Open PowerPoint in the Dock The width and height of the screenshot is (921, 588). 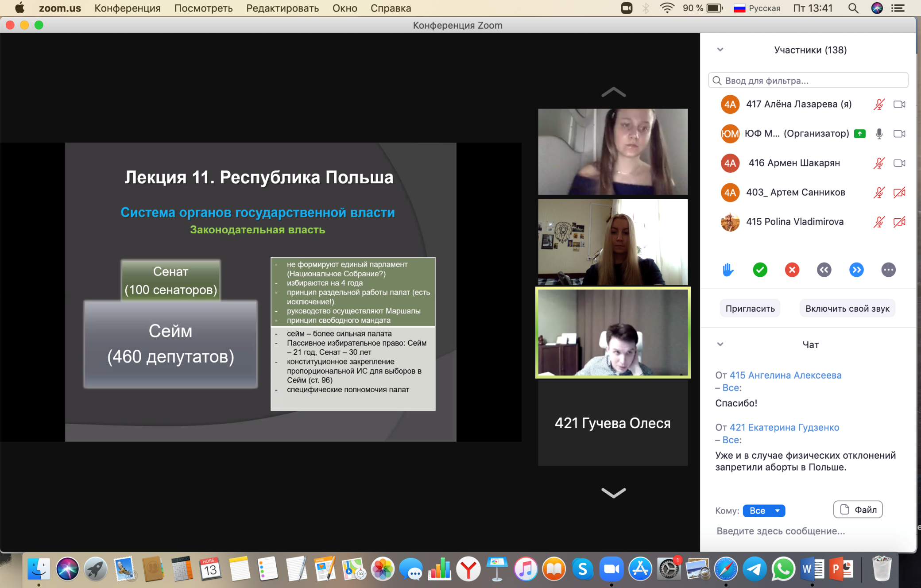(x=840, y=569)
